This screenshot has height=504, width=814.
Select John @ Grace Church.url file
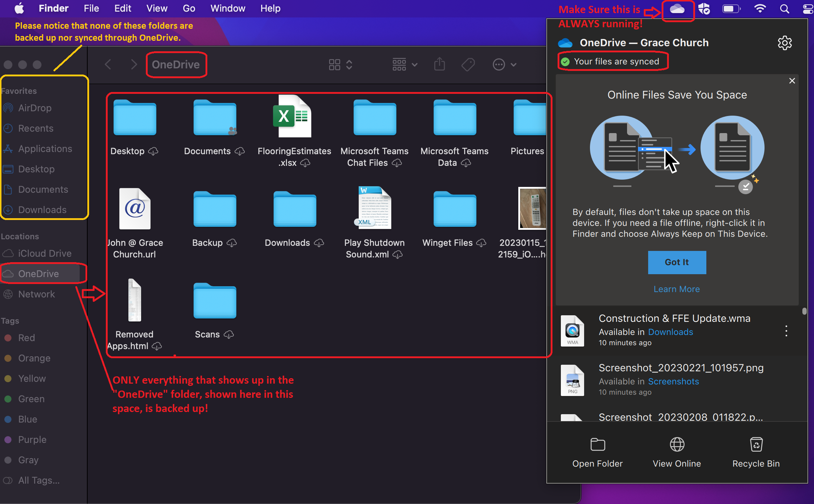[x=135, y=209]
